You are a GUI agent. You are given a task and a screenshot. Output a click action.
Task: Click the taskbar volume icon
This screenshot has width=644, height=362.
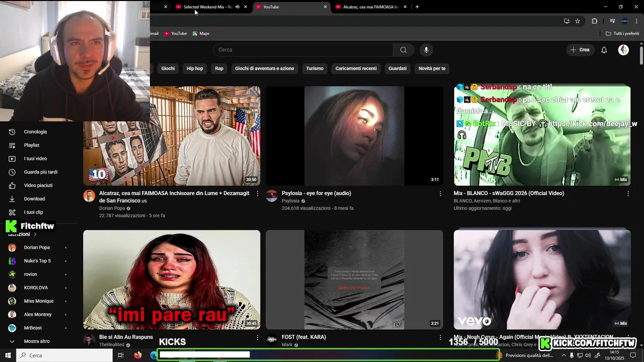point(588,355)
